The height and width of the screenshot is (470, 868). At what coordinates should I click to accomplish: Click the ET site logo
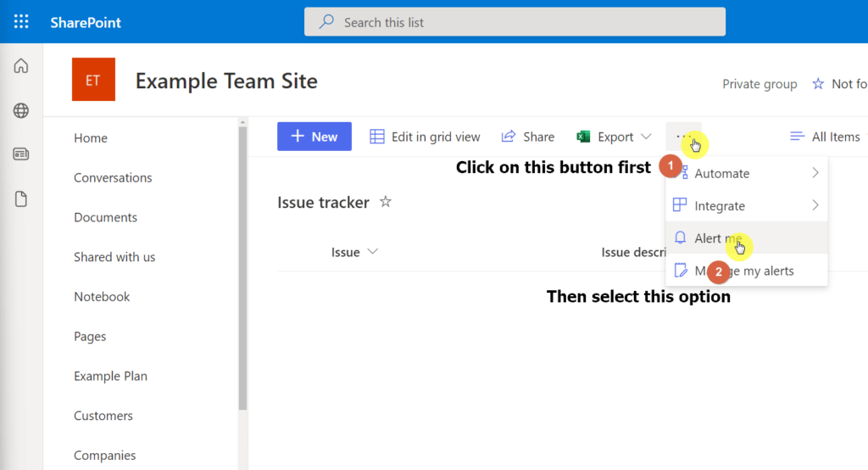coord(93,79)
